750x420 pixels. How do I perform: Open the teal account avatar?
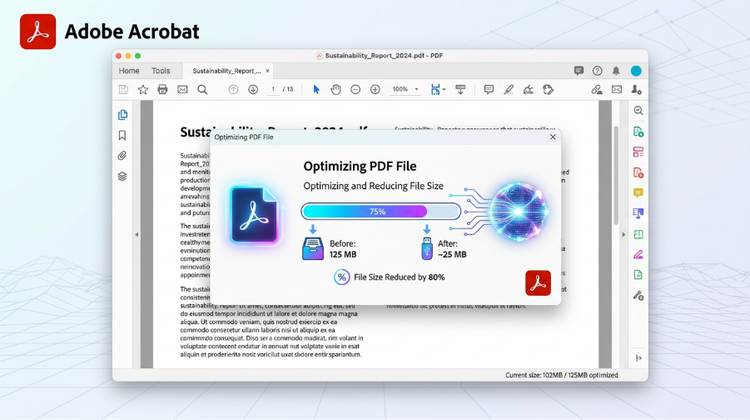[636, 71]
